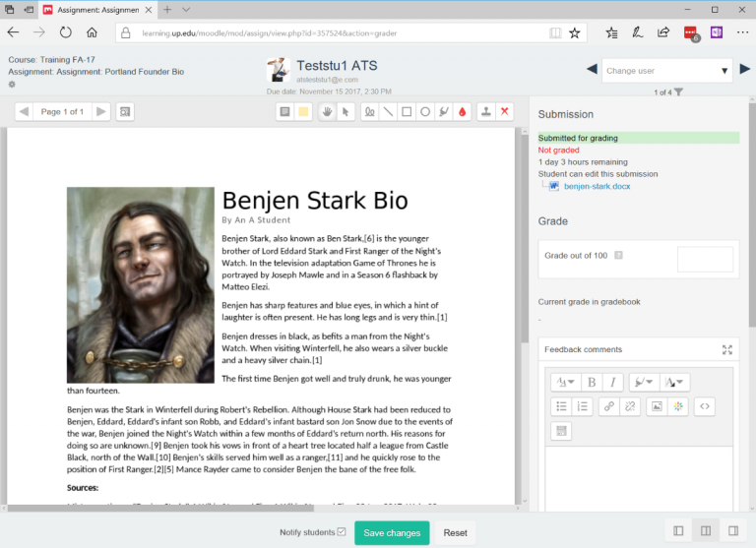The height and width of the screenshot is (548, 756).
Task: Collapse the grade panel layout
Action: 733,531
